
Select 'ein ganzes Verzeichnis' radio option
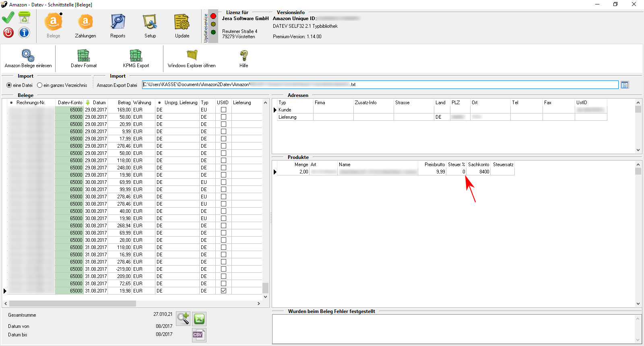pyautogui.click(x=40, y=85)
